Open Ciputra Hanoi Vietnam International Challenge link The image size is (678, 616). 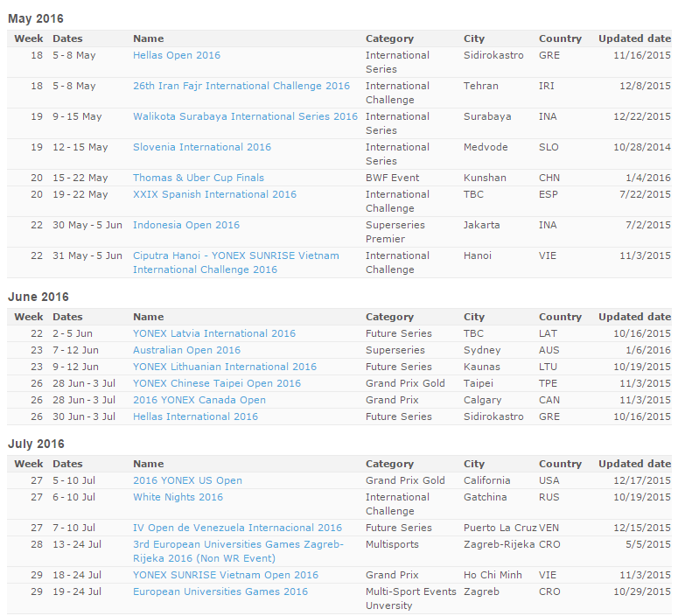pyautogui.click(x=235, y=262)
